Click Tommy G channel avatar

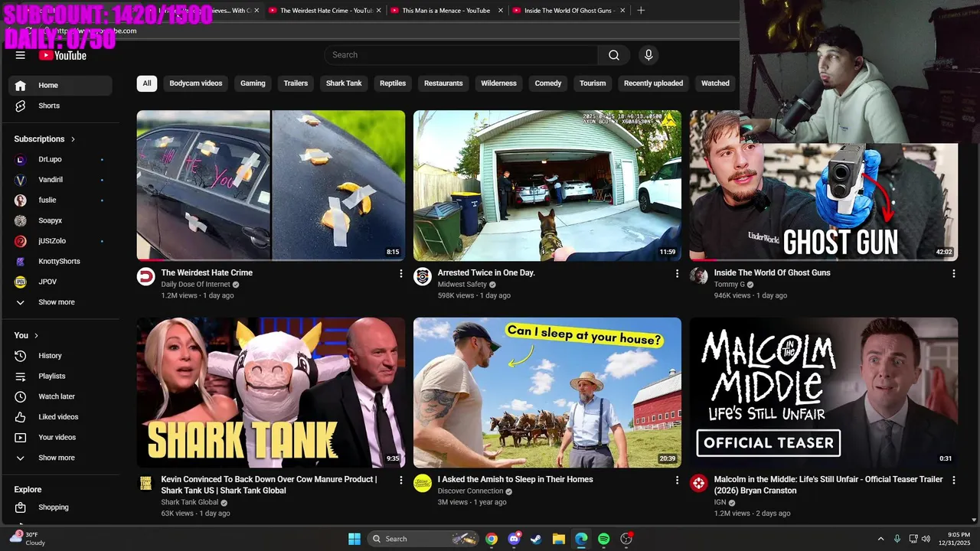[699, 276]
